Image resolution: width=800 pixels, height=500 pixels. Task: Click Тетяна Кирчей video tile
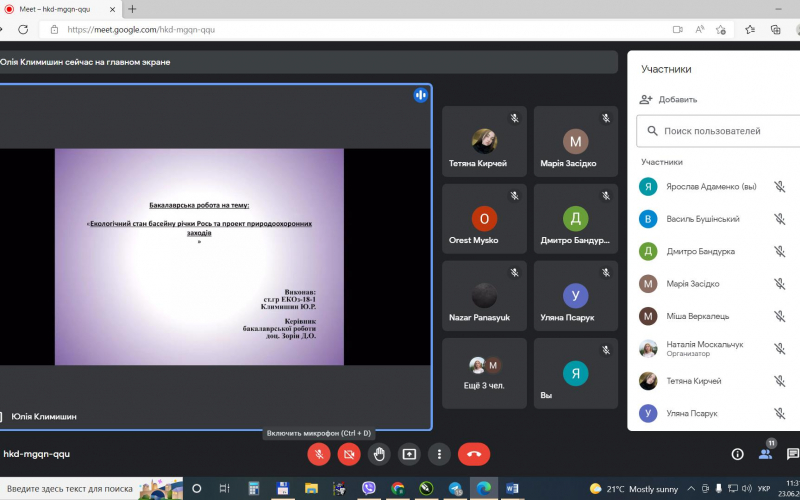tap(484, 141)
